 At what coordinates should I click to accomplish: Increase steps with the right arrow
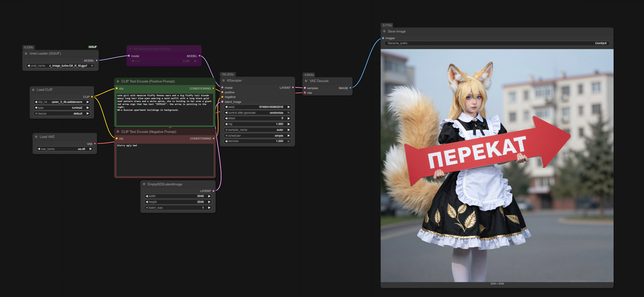[x=288, y=118]
